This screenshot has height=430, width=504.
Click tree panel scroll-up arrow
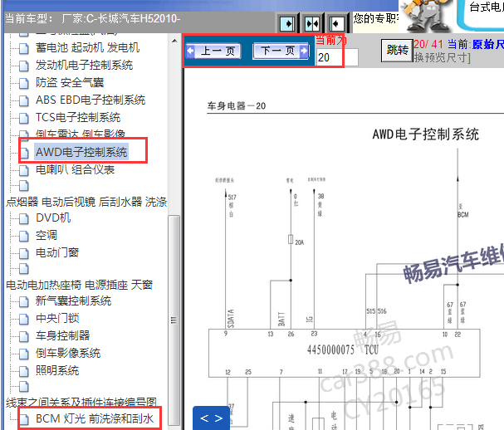click(174, 41)
